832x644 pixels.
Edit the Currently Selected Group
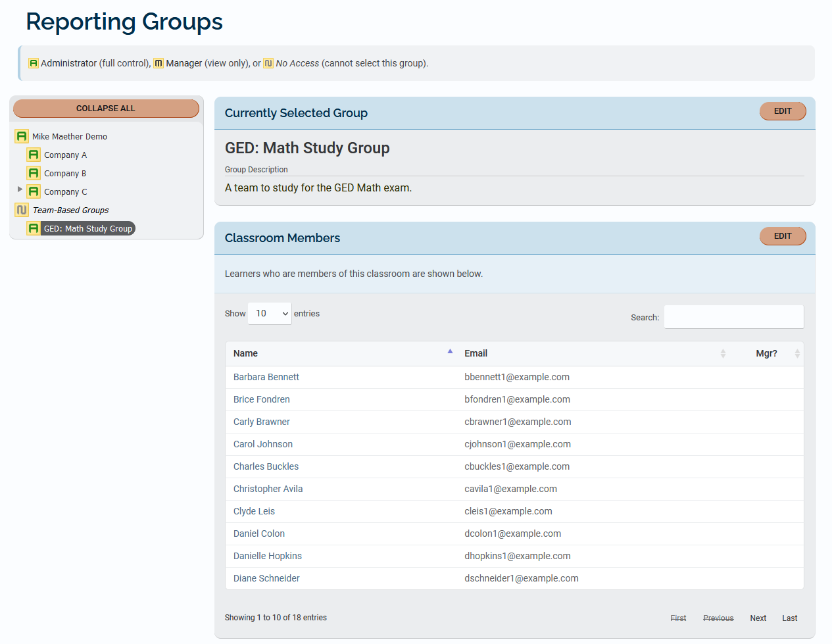tap(783, 111)
